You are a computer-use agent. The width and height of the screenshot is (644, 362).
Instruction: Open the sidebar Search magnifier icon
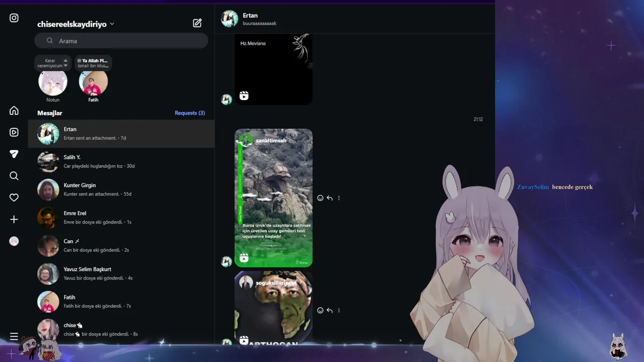(14, 176)
